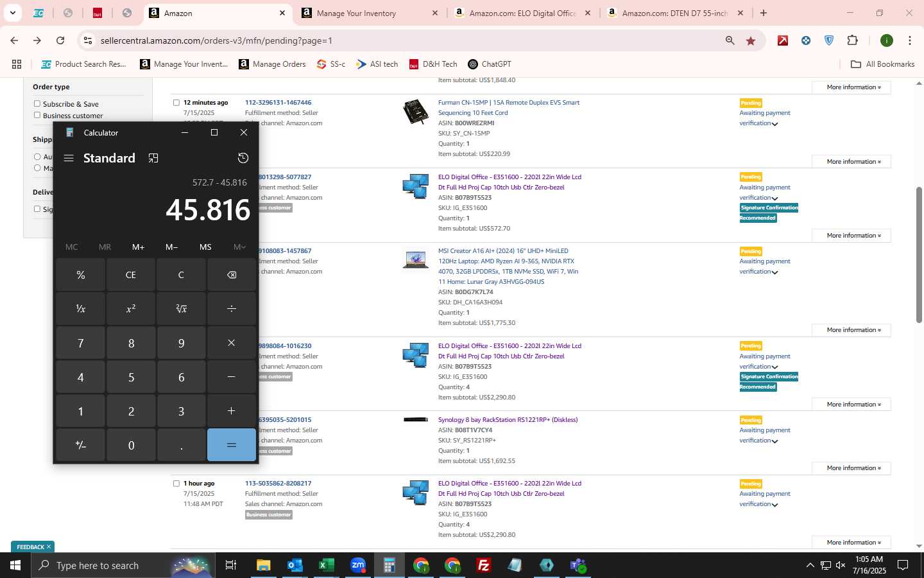924x578 pixels.
Task: Expand More information for Furman CN-15MP order
Action: 851,161
